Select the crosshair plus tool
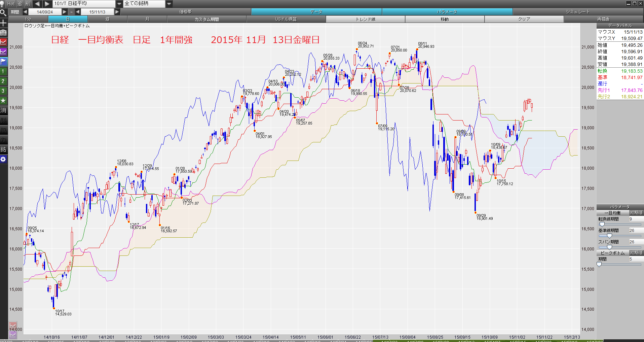The height and width of the screenshot is (342, 644). click(x=3, y=23)
